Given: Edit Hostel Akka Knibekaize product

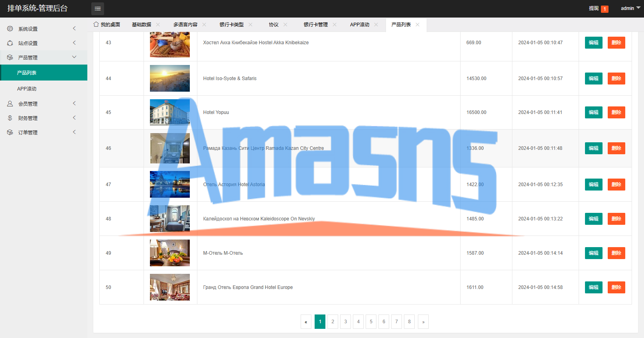Looking at the screenshot, I should tap(594, 43).
